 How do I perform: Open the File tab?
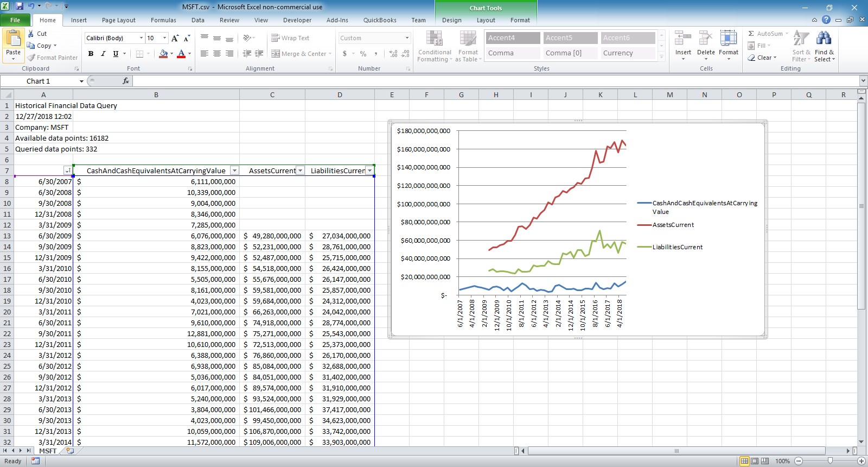[x=15, y=20]
